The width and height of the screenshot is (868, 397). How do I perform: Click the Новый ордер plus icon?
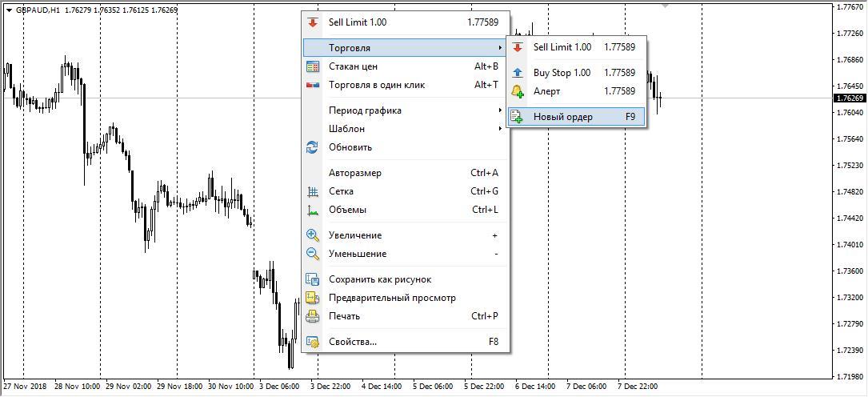click(518, 117)
